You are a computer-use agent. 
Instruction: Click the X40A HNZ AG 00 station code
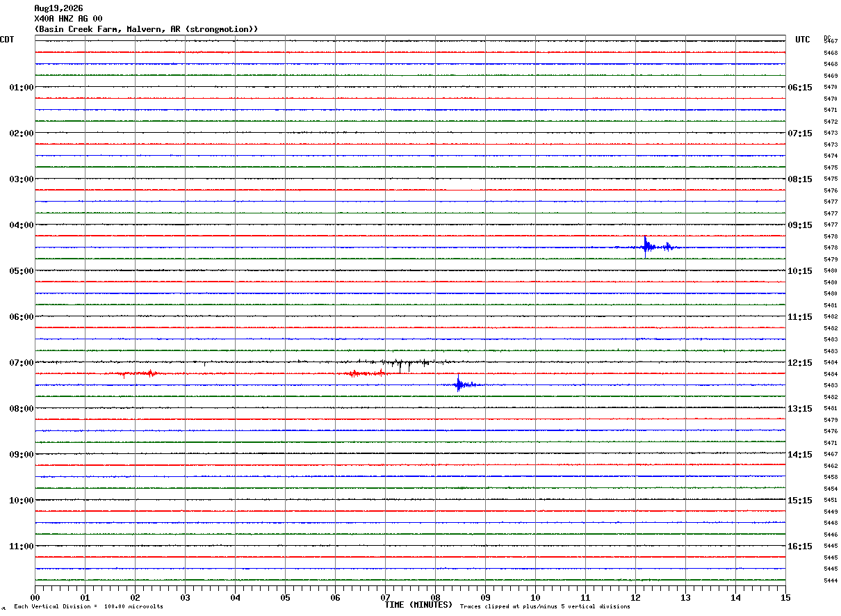tap(68, 19)
